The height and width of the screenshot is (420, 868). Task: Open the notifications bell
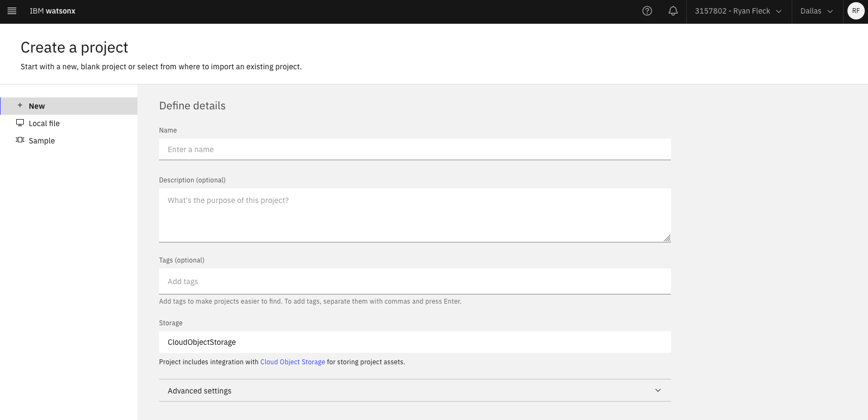click(673, 11)
